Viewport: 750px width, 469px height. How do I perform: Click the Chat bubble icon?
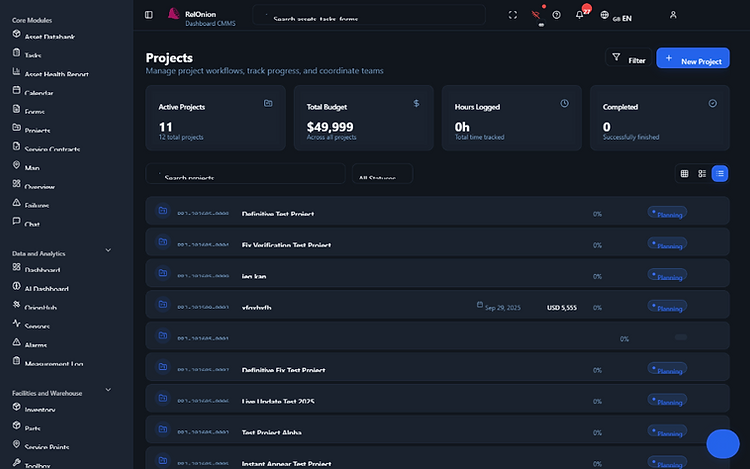pyautogui.click(x=16, y=221)
